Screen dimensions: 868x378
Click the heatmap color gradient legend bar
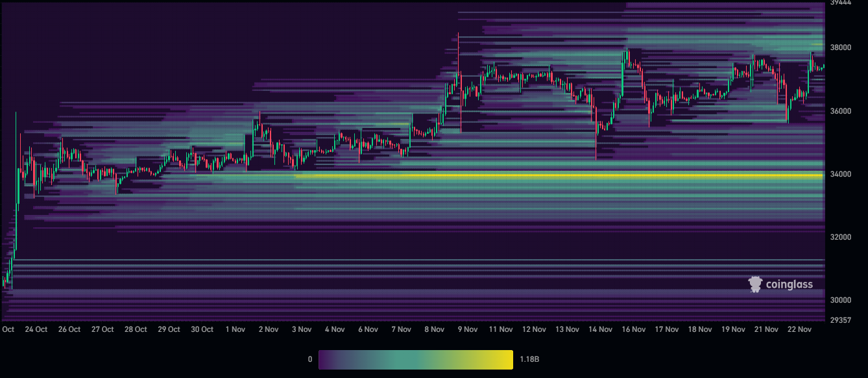coord(415,359)
